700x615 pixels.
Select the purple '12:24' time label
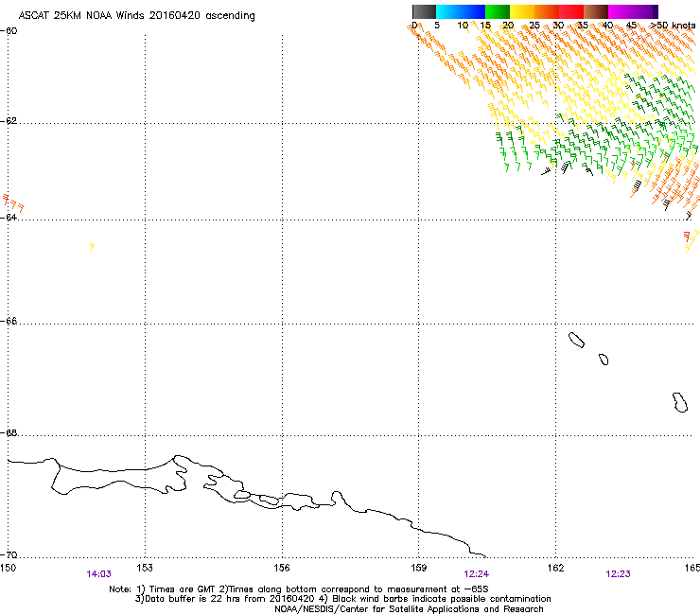tap(477, 574)
